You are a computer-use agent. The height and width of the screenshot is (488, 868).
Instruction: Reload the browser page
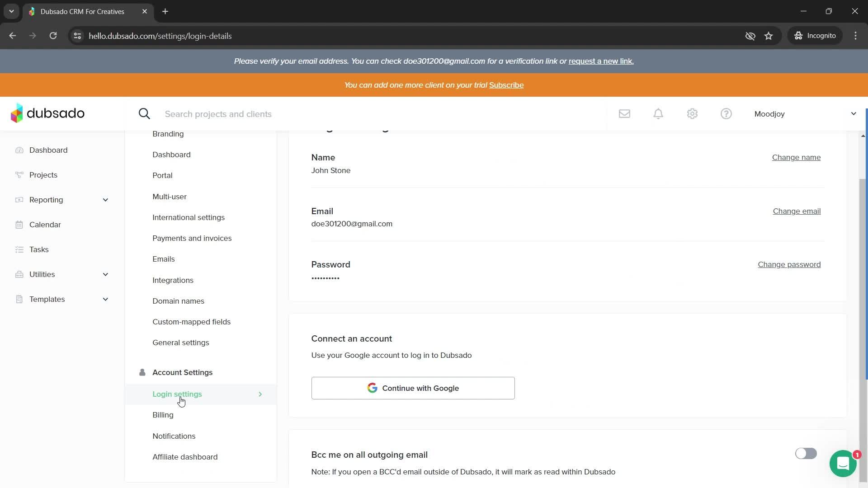point(53,36)
